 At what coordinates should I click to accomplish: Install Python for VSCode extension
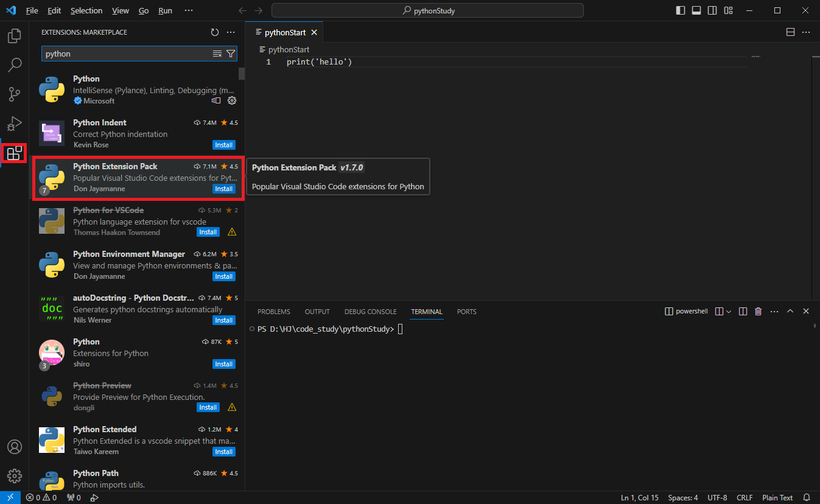208,232
